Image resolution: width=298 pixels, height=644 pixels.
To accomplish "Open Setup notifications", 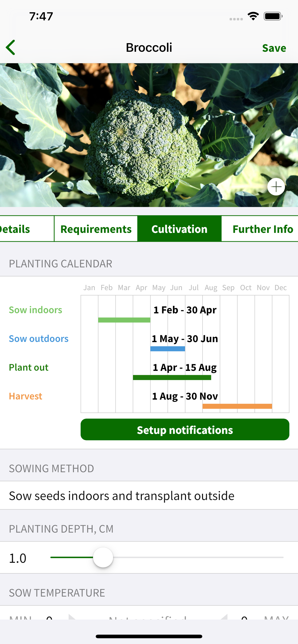I will 185,430.
